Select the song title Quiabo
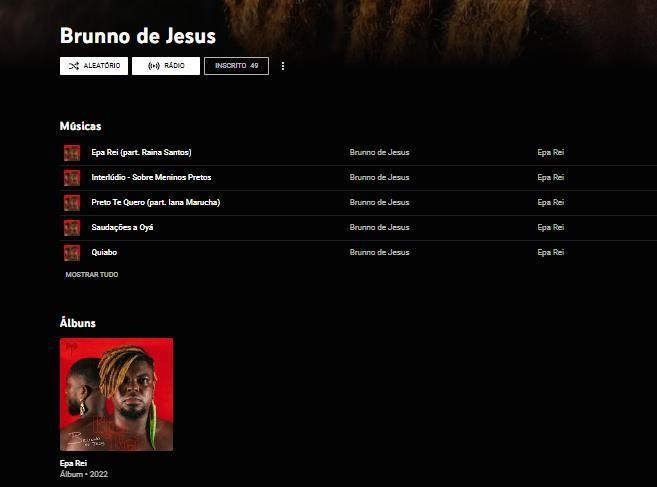This screenshot has height=487, width=657. pyautogui.click(x=104, y=252)
